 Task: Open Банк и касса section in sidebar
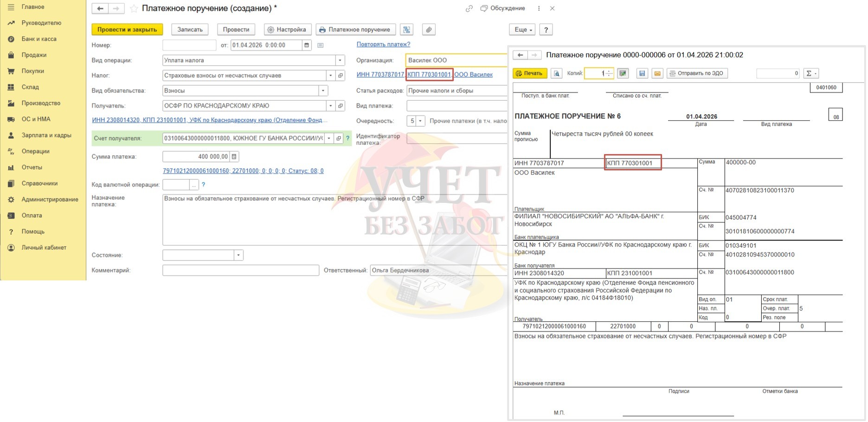tap(39, 39)
